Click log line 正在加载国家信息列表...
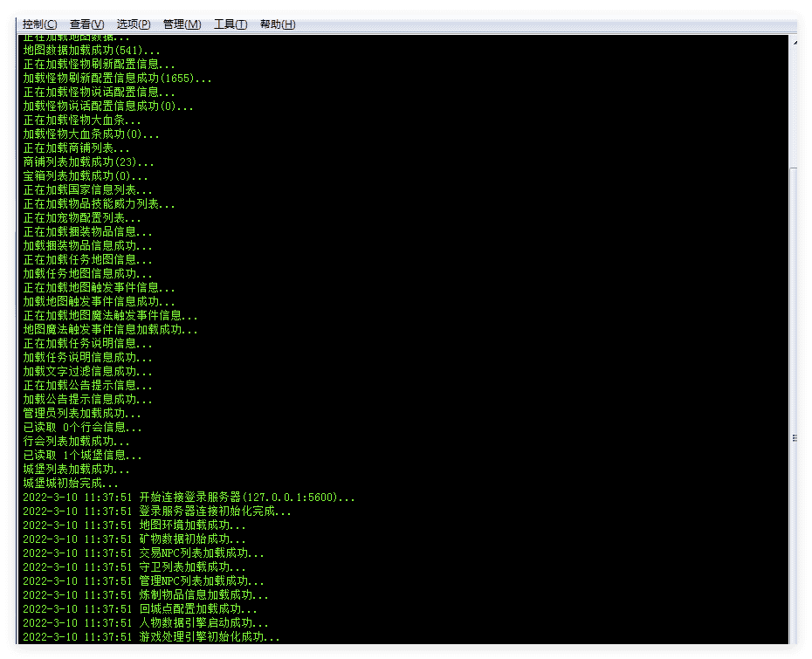The image size is (812, 659). point(87,190)
